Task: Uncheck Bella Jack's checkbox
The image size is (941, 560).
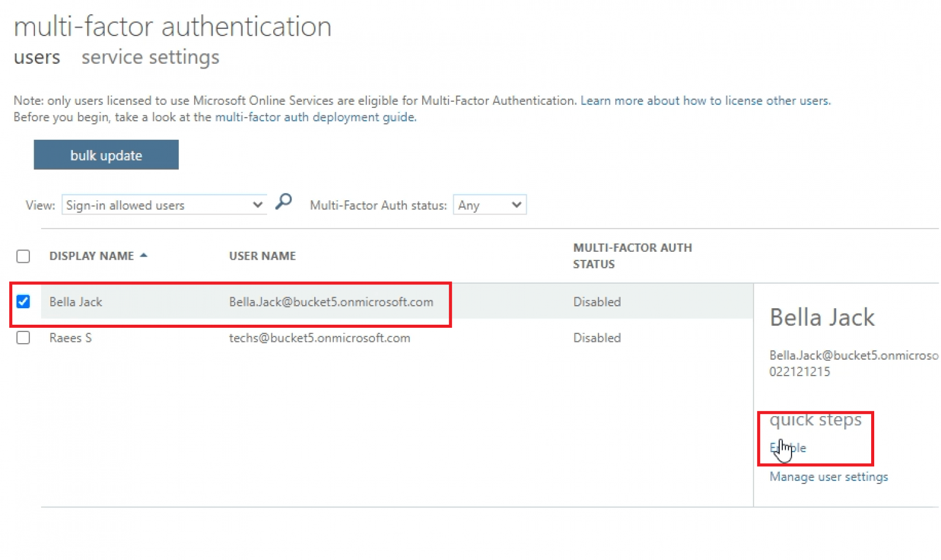Action: 23,301
